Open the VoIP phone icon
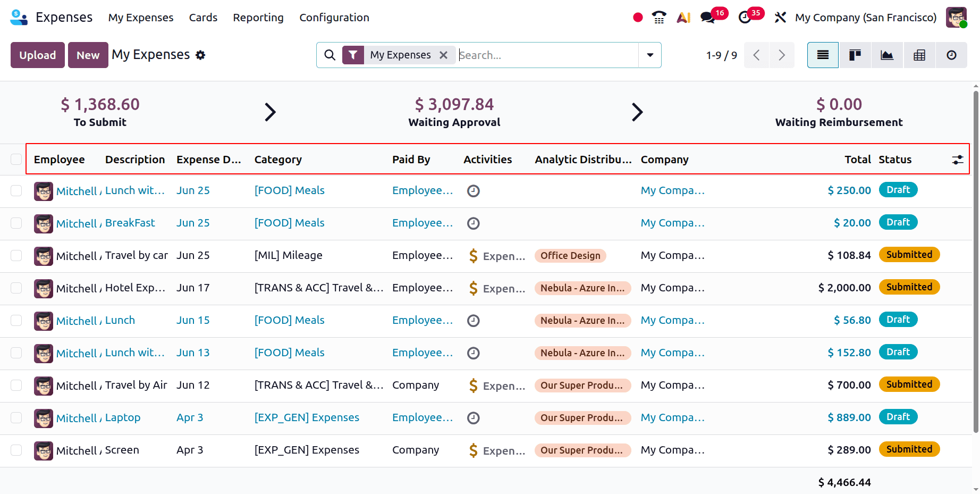The image size is (980, 494). click(659, 18)
